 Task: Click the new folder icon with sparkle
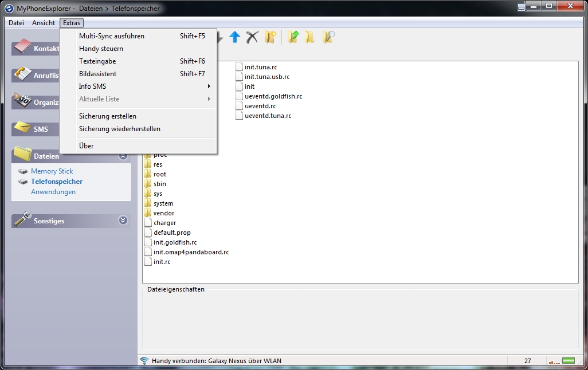[x=271, y=37]
